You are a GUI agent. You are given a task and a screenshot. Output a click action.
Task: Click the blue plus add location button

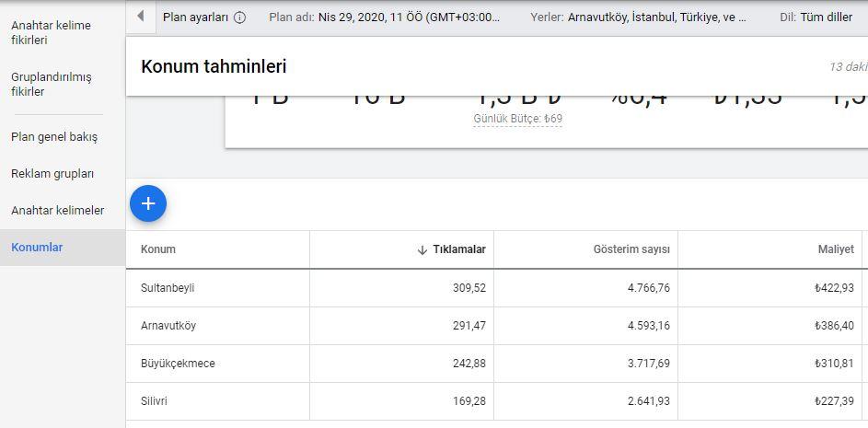(x=148, y=203)
